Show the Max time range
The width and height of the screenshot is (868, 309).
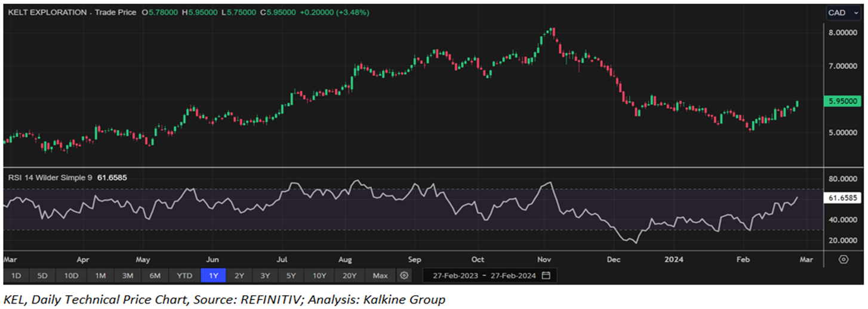(380, 276)
